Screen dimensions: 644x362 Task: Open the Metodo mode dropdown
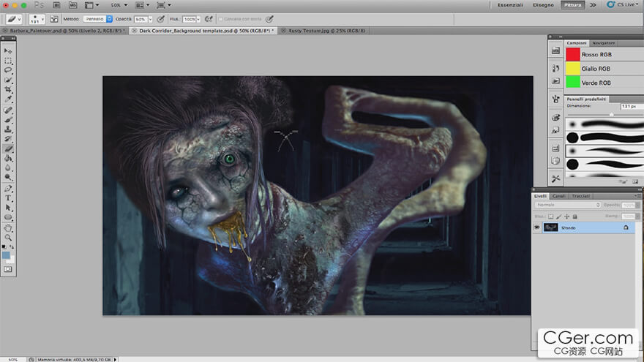coord(98,19)
